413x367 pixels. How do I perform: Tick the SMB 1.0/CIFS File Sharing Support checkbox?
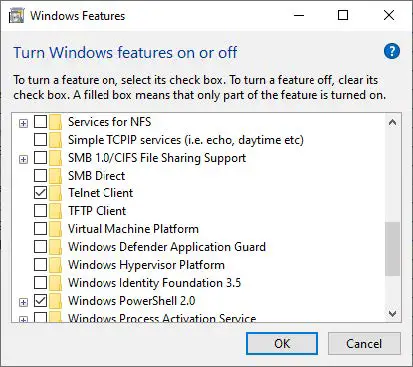click(40, 157)
